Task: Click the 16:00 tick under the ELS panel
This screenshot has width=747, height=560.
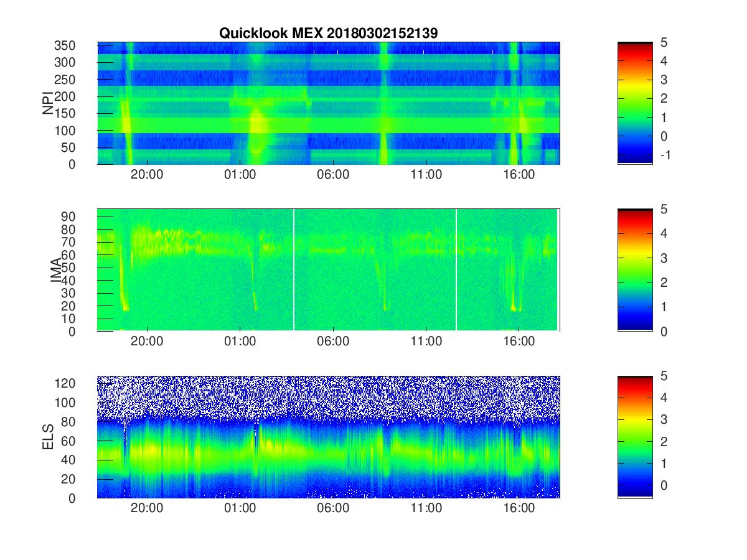Action: tap(519, 508)
